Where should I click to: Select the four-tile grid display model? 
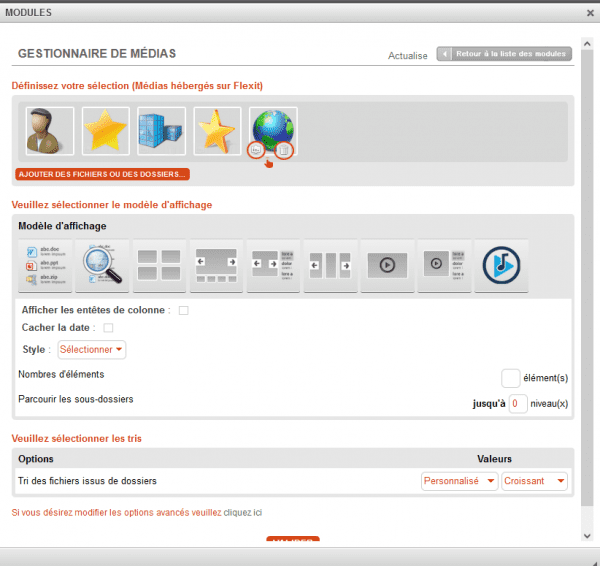pyautogui.click(x=158, y=265)
